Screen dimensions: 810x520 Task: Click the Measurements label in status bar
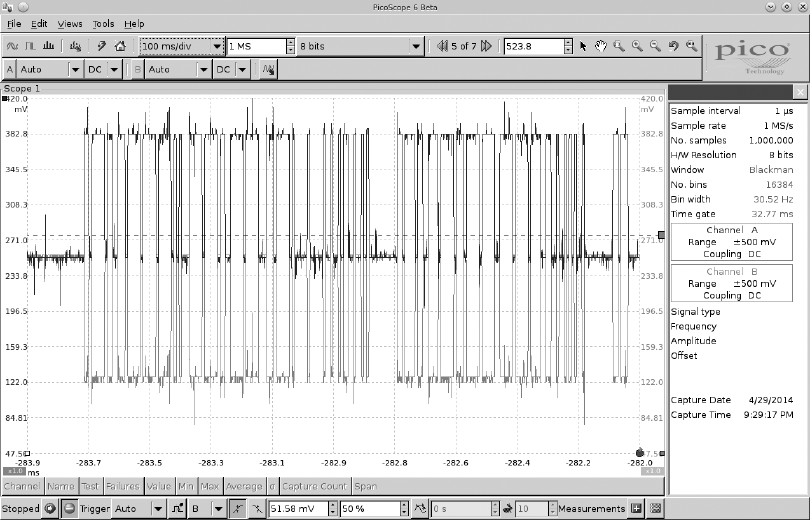point(591,509)
